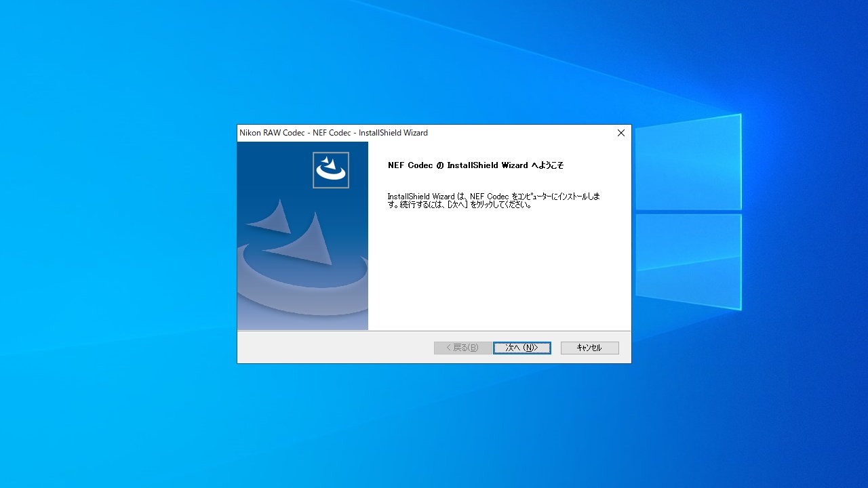Screen dimensions: 868x488
Task: Click the InstallShield logo icon in banner
Action: [x=331, y=170]
